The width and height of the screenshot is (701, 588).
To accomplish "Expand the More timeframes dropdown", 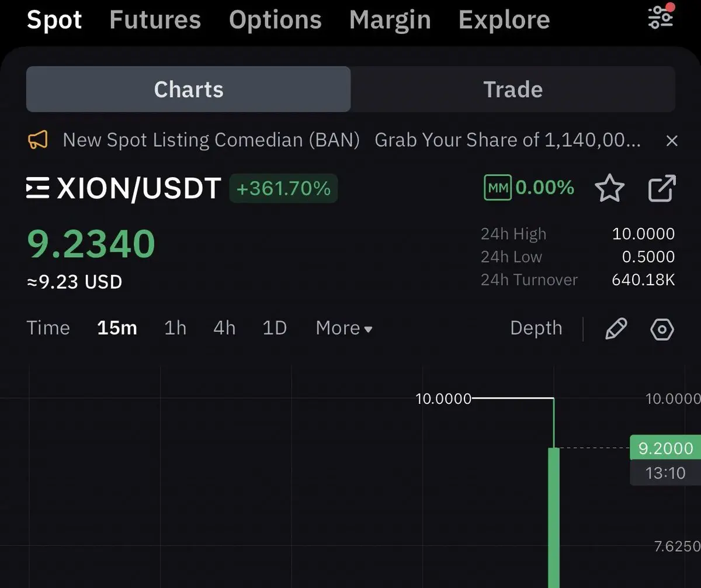I will point(344,328).
